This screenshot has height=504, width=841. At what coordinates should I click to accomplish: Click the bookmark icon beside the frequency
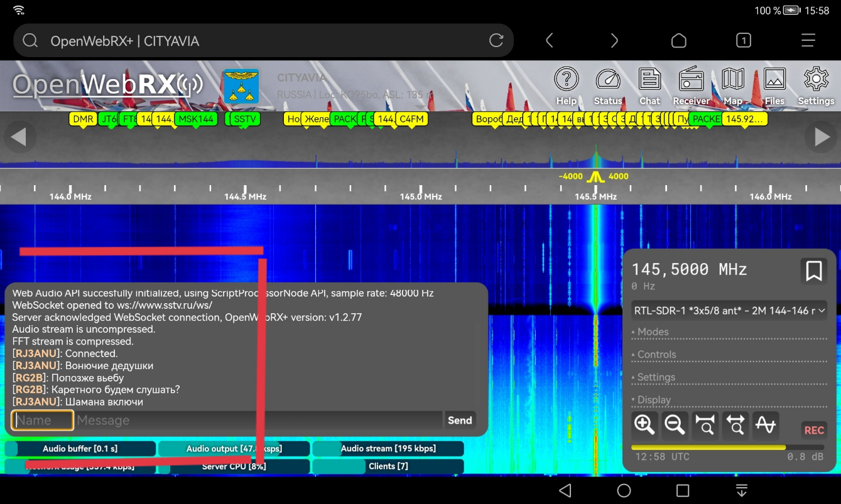pyautogui.click(x=814, y=271)
